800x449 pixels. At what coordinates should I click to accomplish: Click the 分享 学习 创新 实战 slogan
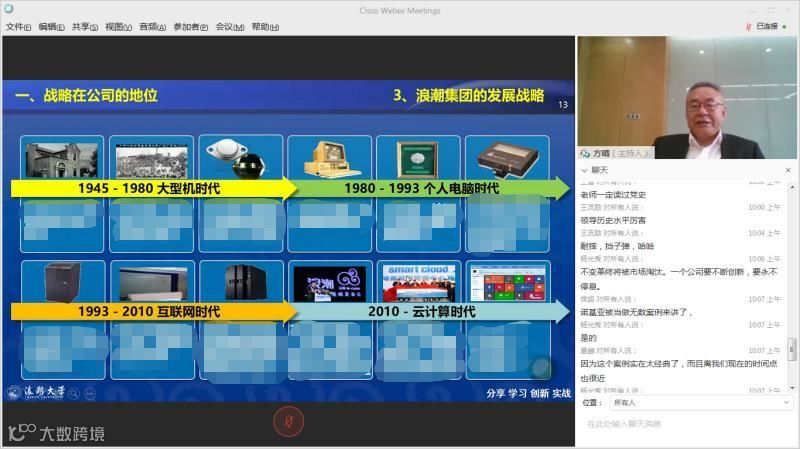528,393
